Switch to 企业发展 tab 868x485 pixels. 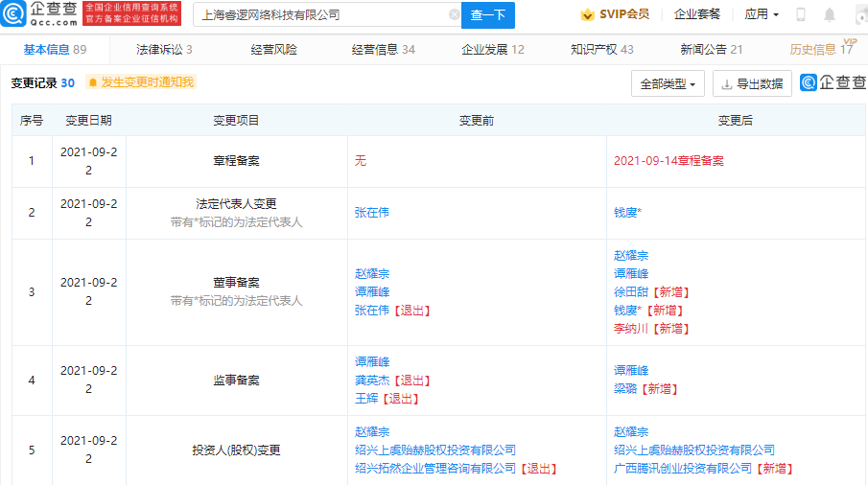493,49
